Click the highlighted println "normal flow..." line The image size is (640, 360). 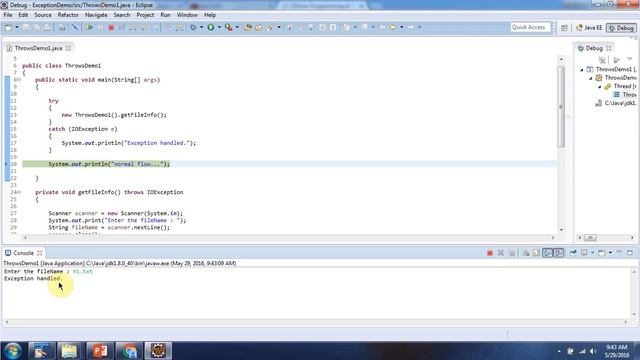109,164
